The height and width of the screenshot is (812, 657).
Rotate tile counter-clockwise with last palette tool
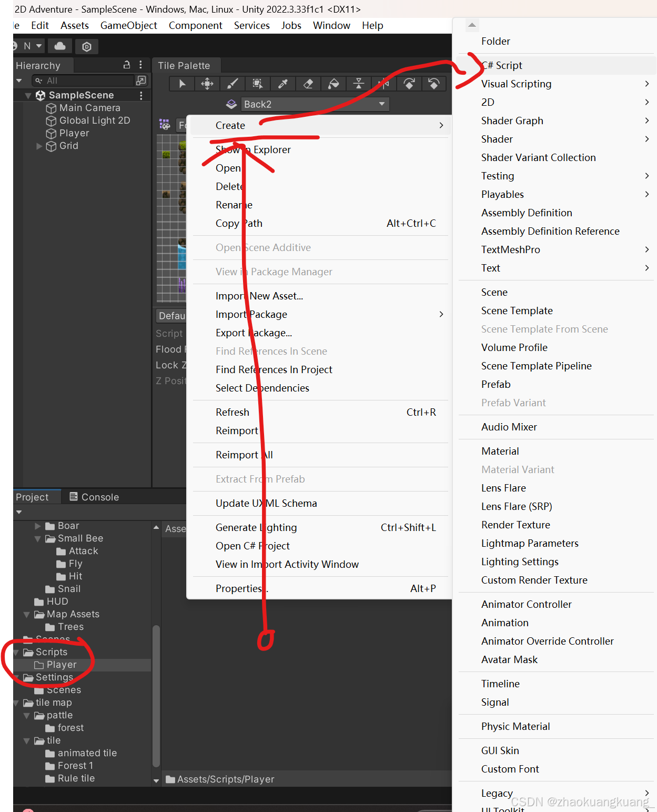434,84
